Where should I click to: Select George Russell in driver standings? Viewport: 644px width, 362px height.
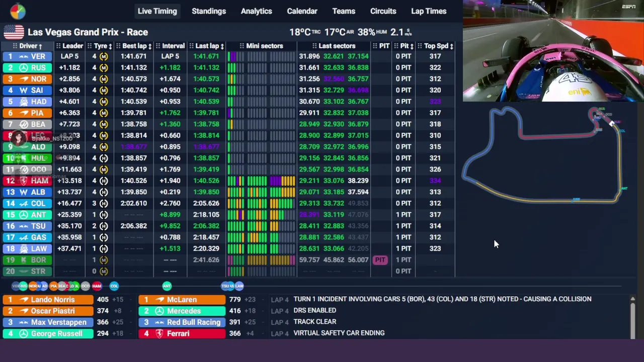tap(48, 333)
